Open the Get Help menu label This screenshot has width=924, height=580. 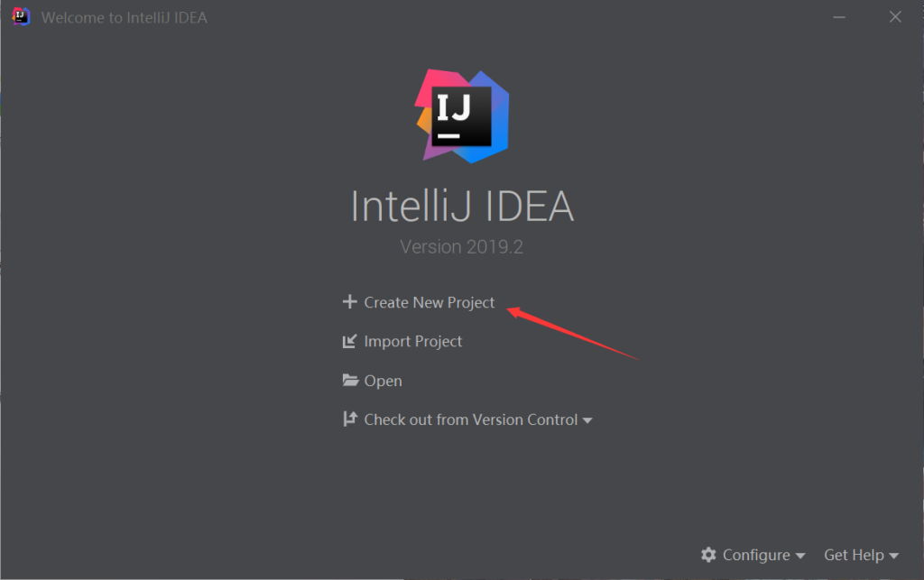tap(854, 555)
